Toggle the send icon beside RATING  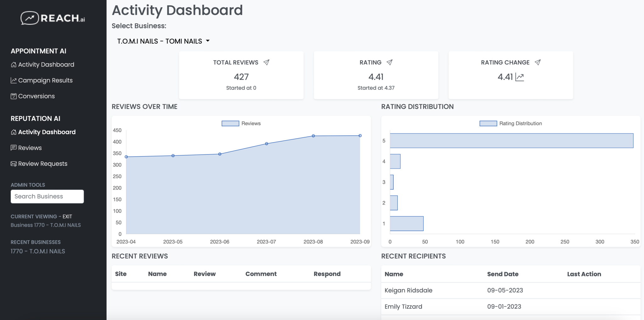(389, 62)
